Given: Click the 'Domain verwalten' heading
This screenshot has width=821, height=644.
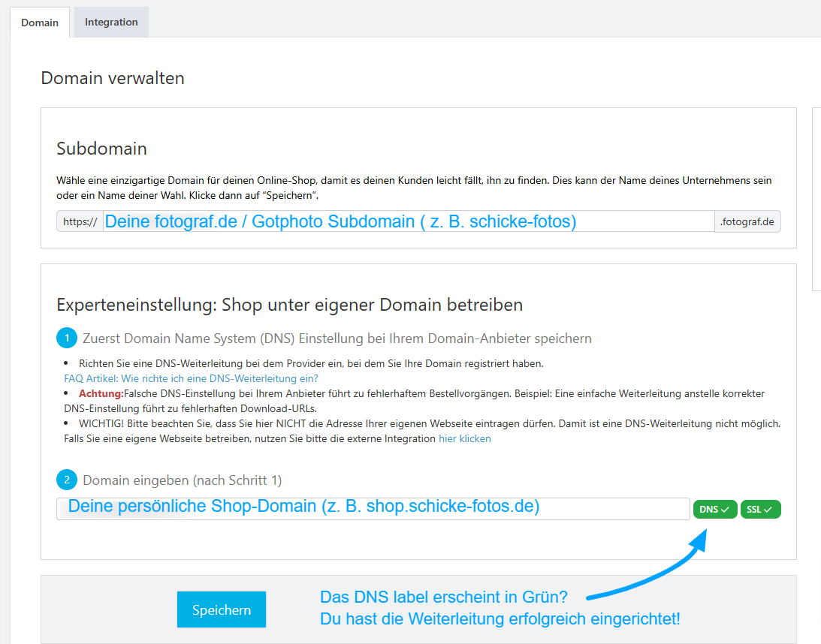Looking at the screenshot, I should pos(113,78).
